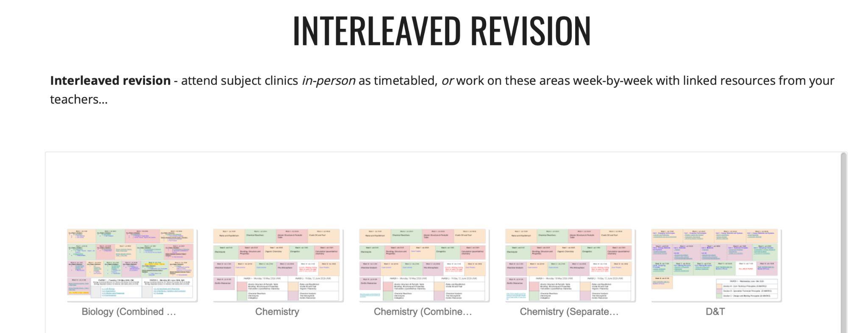Click the italic 'in-person' text
The height and width of the screenshot is (333, 868).
tap(328, 80)
